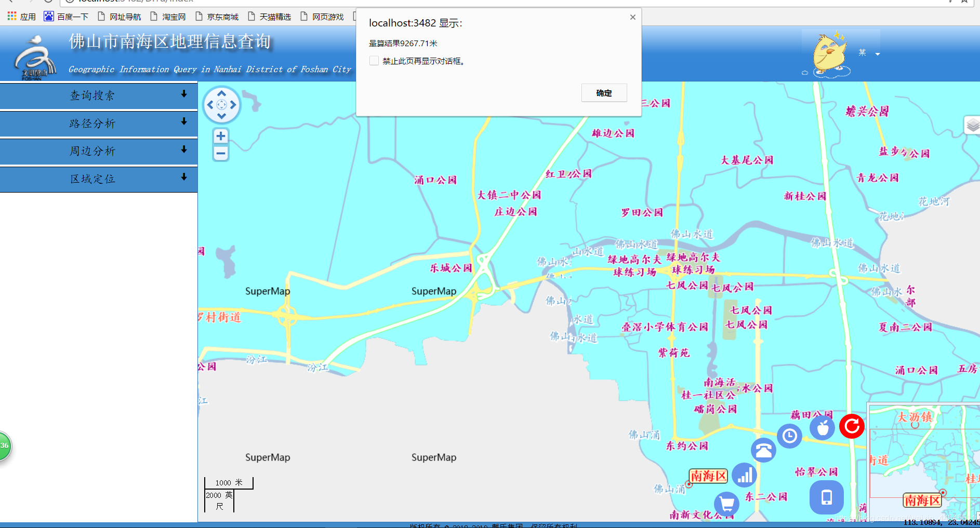Open the user dropdown next to 某
Viewport: 980px width, 528px height.
coord(878,54)
